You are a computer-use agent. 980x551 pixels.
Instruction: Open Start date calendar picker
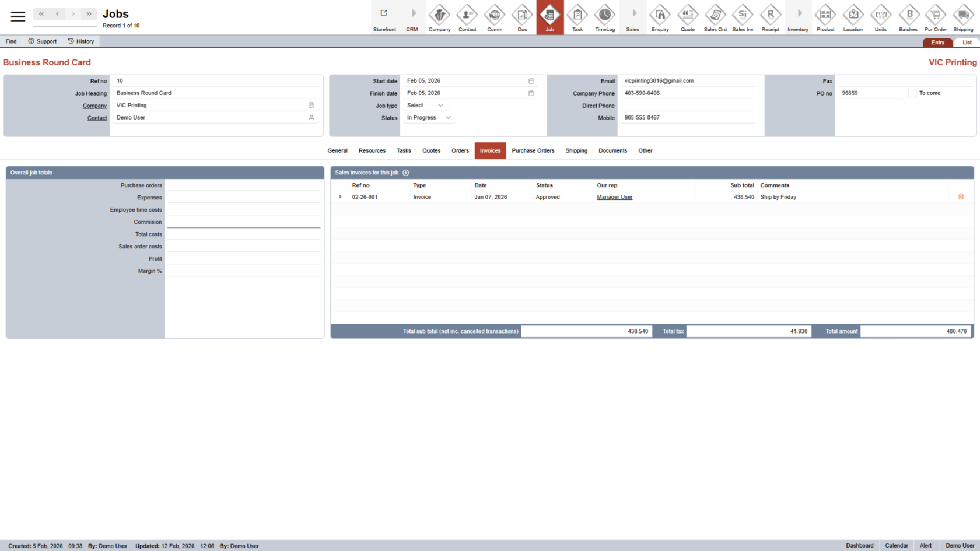point(531,81)
